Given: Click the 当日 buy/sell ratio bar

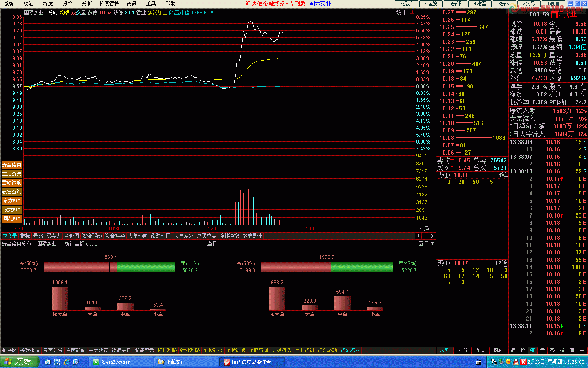Looking at the screenshot, I should tap(109, 267).
